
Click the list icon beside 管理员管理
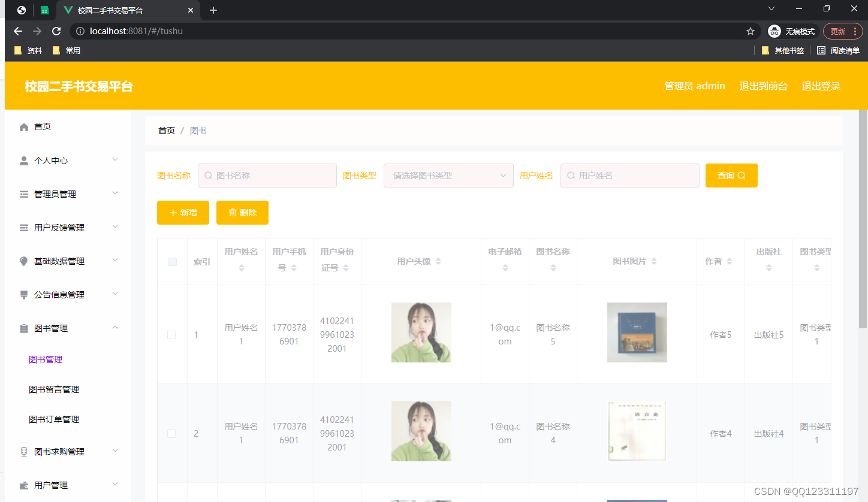24,194
